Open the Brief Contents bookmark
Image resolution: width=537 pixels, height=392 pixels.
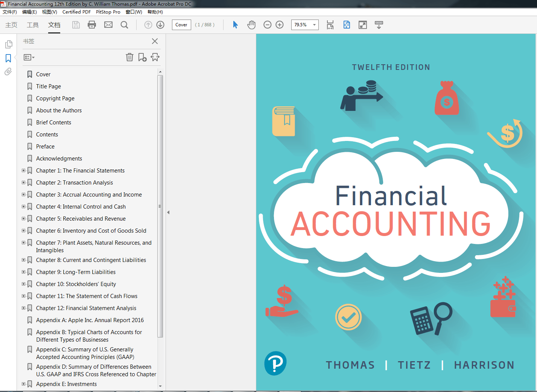[53, 123]
